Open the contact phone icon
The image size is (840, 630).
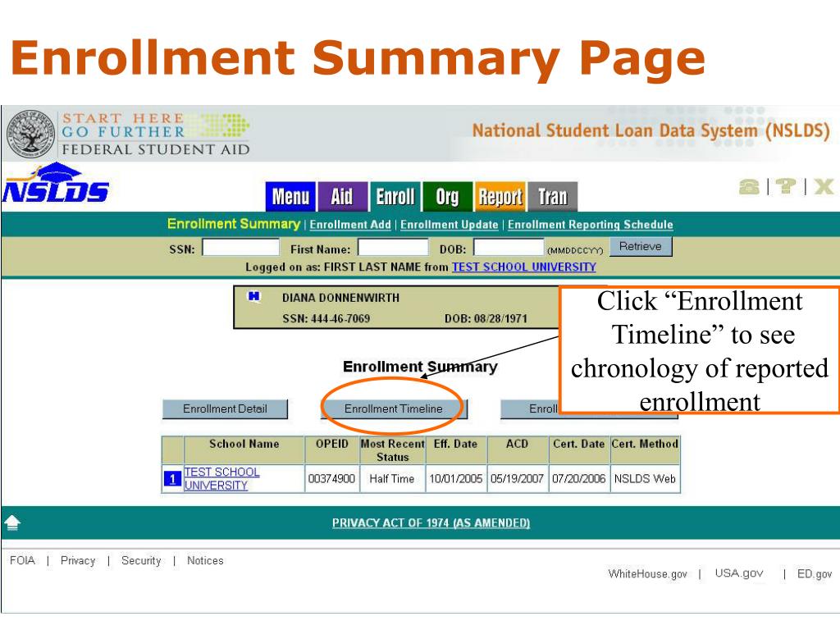[749, 186]
